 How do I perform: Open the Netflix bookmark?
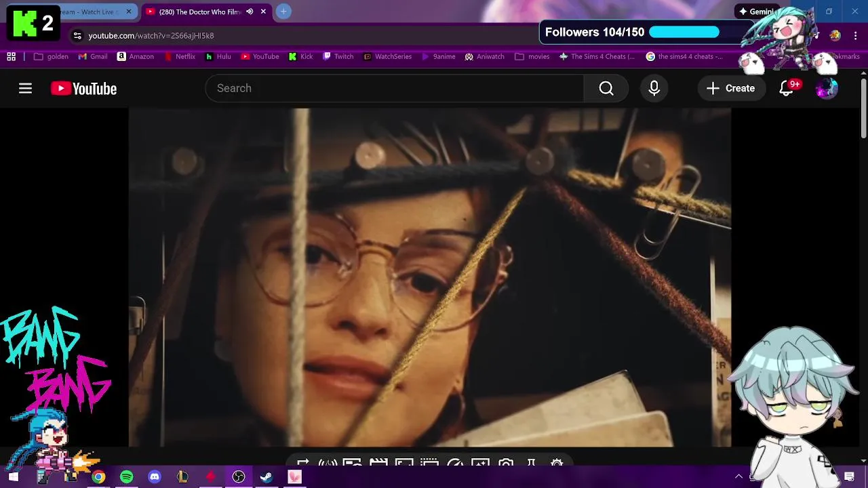179,56
